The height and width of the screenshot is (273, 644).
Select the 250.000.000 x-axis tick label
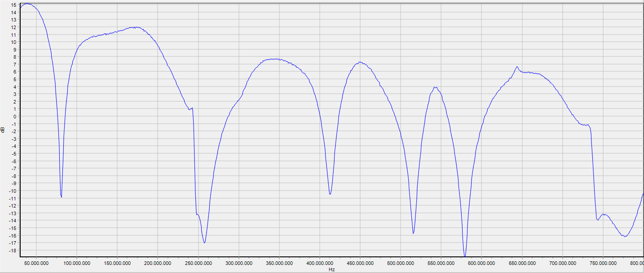point(198,263)
